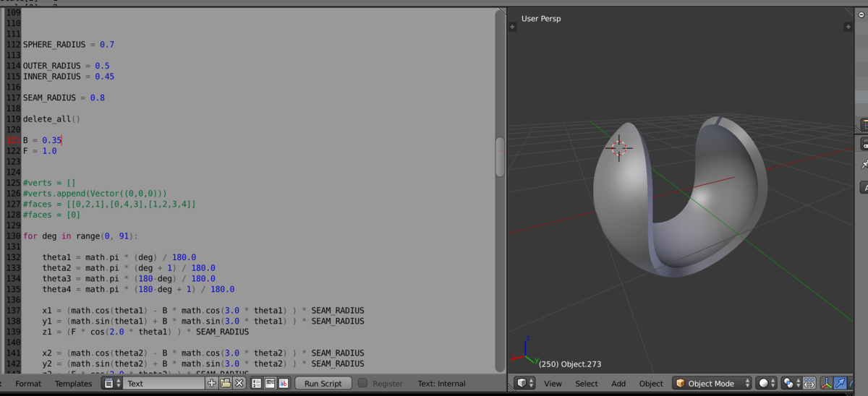This screenshot has height=396, width=868.
Task: Click the text name field "Text"
Action: point(163,384)
